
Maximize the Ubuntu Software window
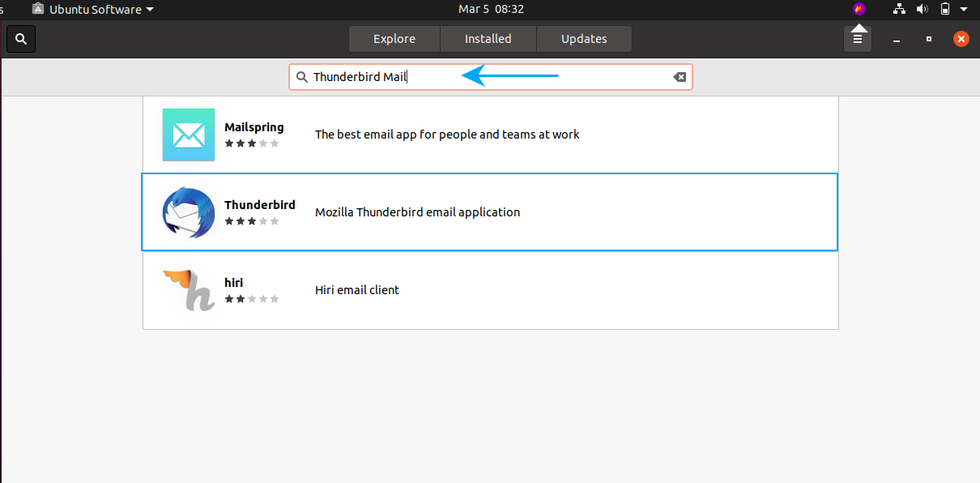(x=929, y=39)
